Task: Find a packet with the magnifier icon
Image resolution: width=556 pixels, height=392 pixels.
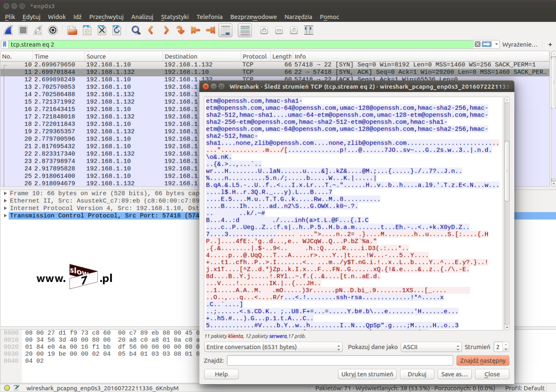Action: click(136, 30)
